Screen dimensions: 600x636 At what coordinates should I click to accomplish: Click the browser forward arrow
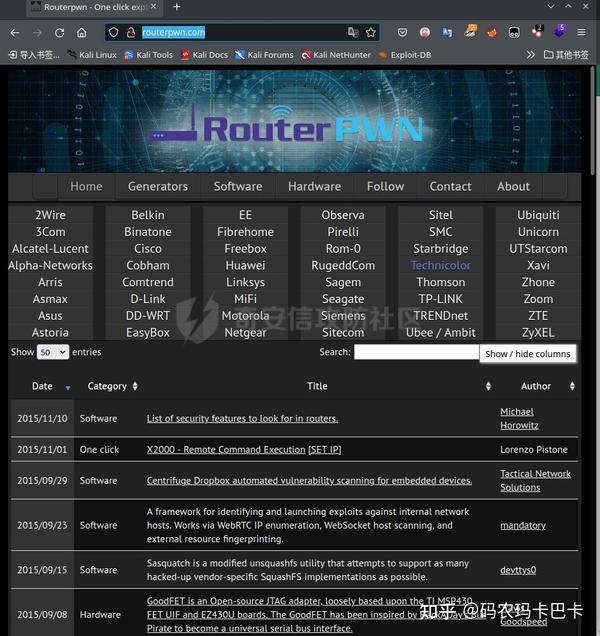click(x=37, y=32)
